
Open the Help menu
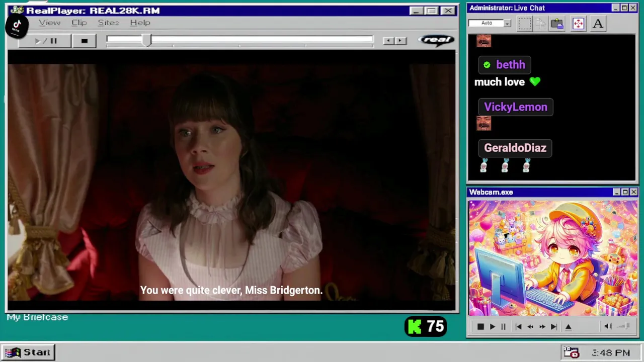140,23
